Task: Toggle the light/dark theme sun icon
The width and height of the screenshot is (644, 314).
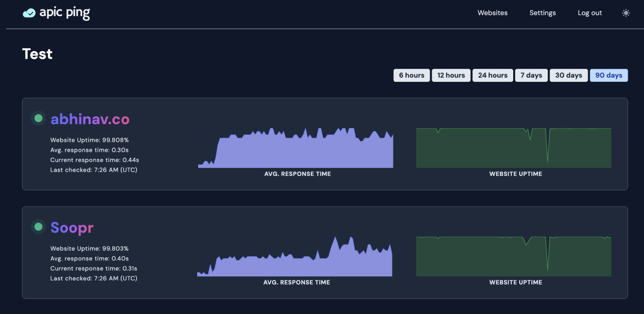Action: (626, 13)
